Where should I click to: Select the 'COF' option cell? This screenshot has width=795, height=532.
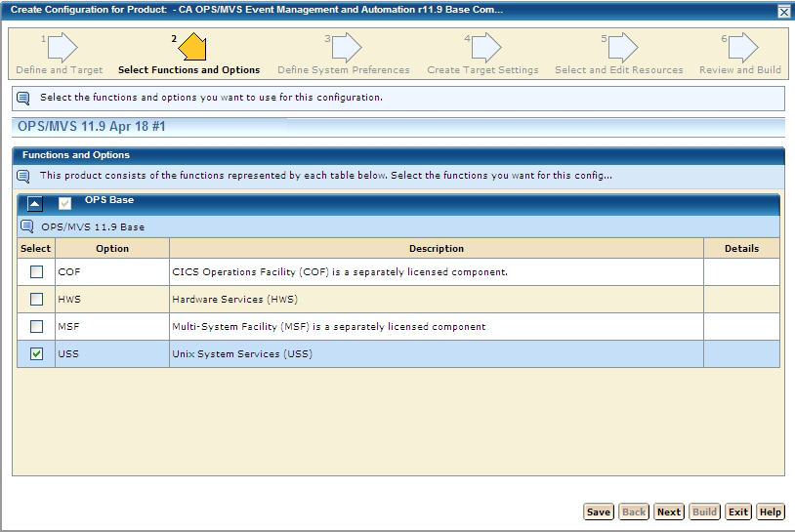pos(112,272)
